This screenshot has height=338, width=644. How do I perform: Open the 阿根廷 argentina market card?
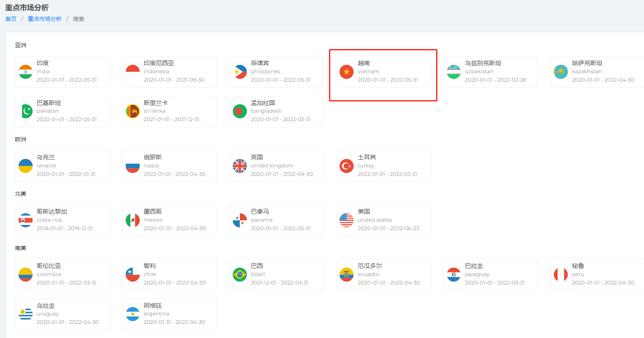169,314
